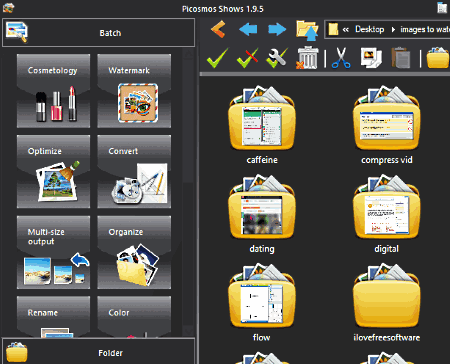
Task: Expand arrow after Desktop in path
Action: coord(393,30)
